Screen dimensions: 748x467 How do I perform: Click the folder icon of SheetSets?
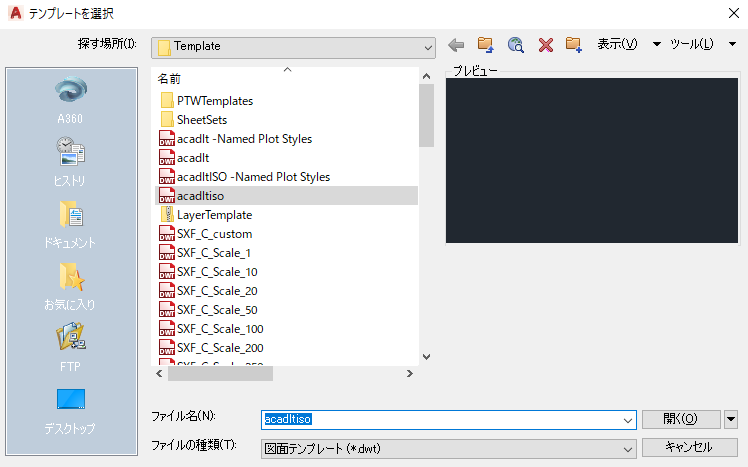(x=167, y=119)
